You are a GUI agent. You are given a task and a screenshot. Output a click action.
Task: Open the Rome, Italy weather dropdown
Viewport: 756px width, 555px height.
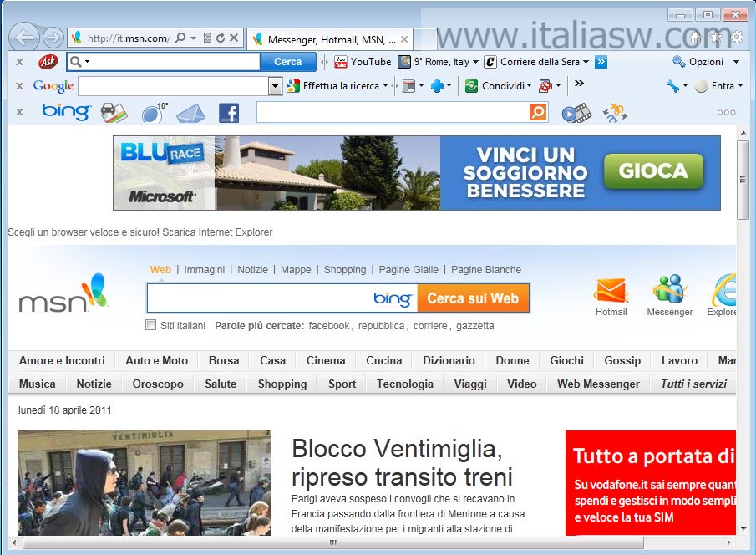(475, 62)
